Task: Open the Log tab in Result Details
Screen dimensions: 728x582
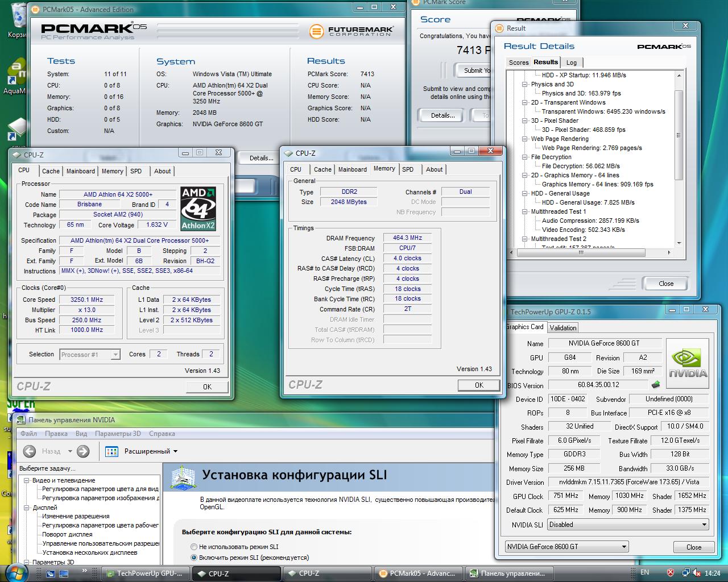Action: pos(572,63)
